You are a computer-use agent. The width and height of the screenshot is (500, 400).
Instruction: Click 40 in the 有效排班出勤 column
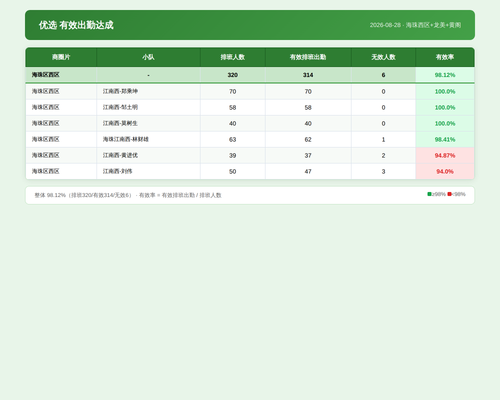[x=308, y=123]
